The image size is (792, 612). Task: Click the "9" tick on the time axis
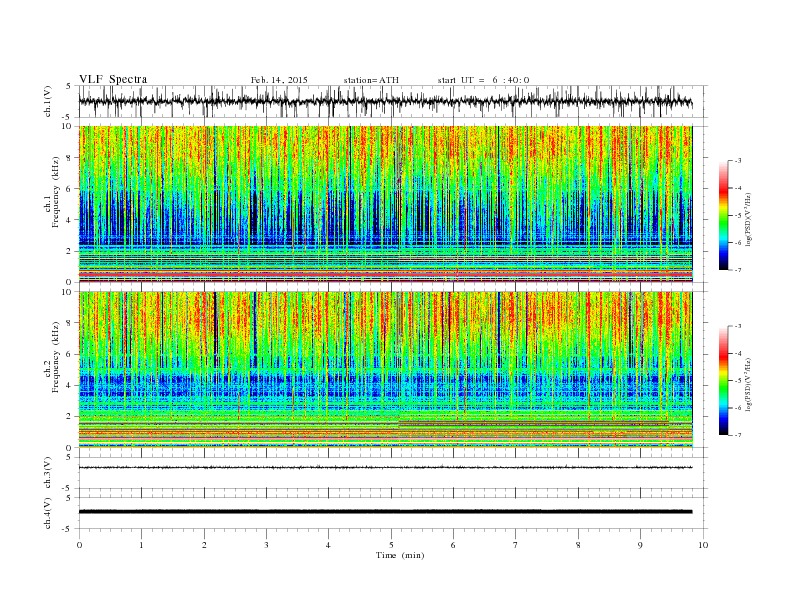(x=640, y=545)
